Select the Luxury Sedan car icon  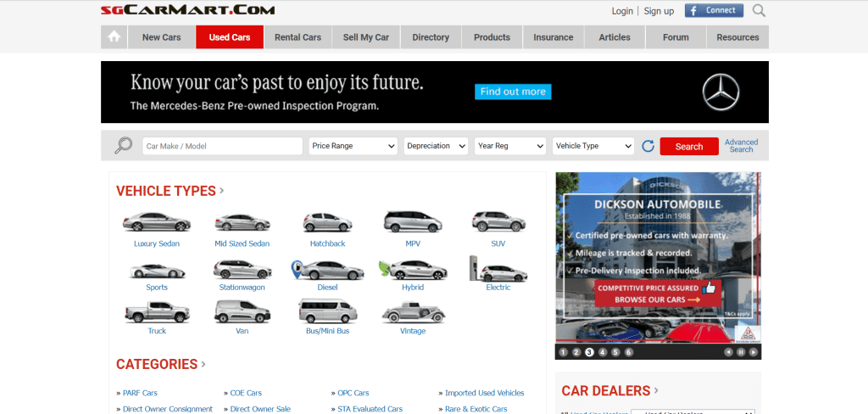[157, 221]
